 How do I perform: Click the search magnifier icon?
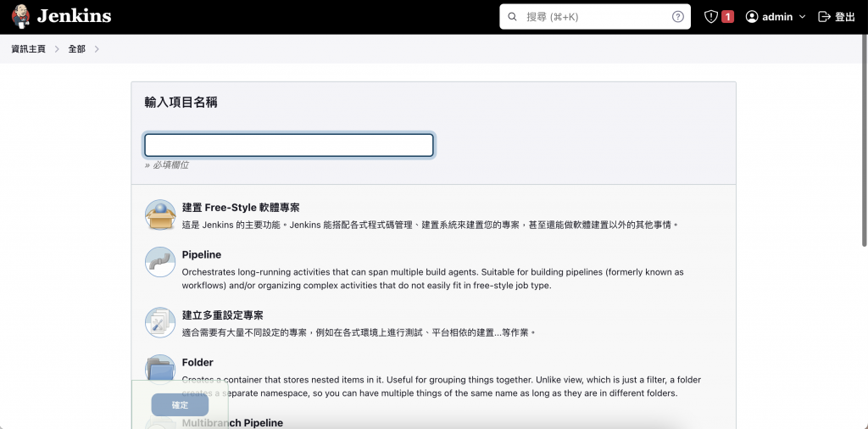[512, 17]
